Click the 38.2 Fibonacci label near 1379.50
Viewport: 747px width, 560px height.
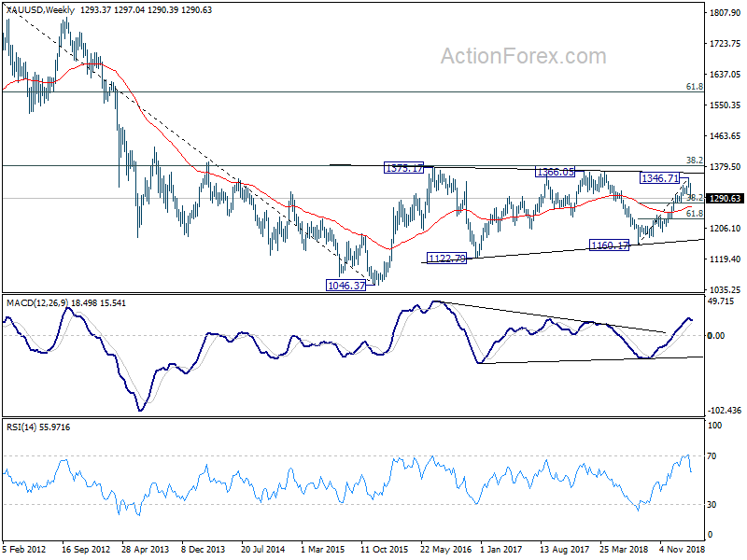click(x=695, y=161)
